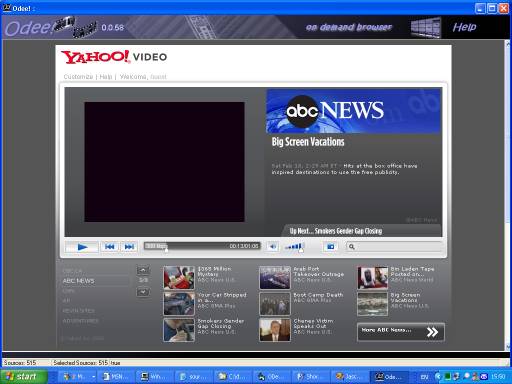Click the vertical scrollbar up arrow
The width and height of the screenshot is (512, 384).
[508, 43]
